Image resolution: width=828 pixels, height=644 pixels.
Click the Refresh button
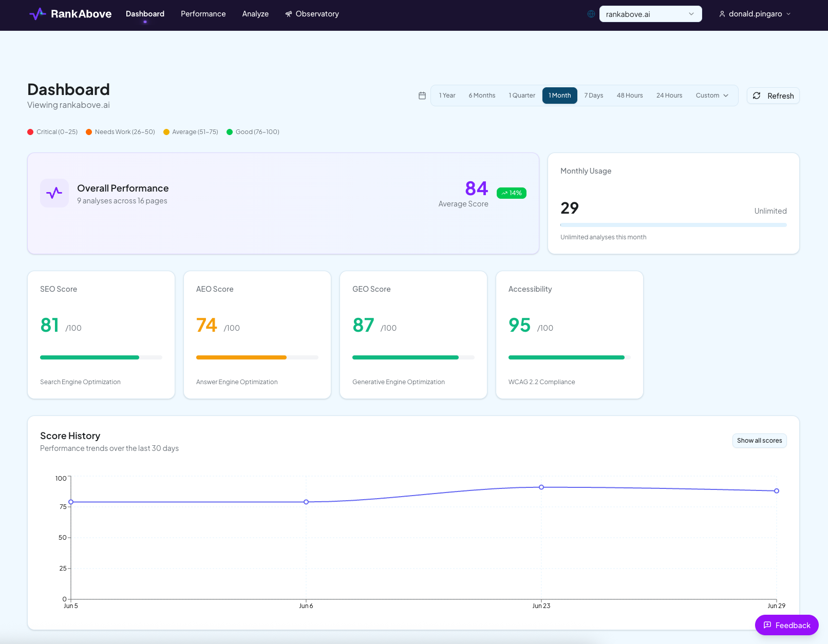point(773,96)
